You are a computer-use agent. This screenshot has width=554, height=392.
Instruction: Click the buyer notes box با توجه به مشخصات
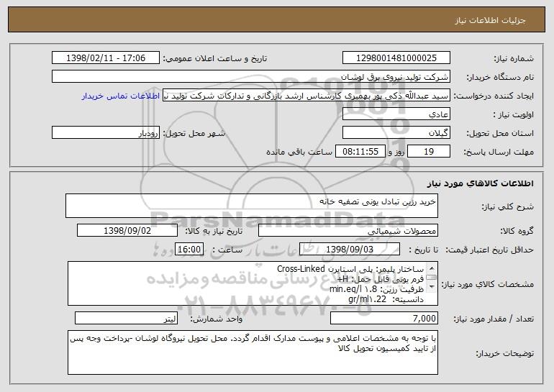253,352
